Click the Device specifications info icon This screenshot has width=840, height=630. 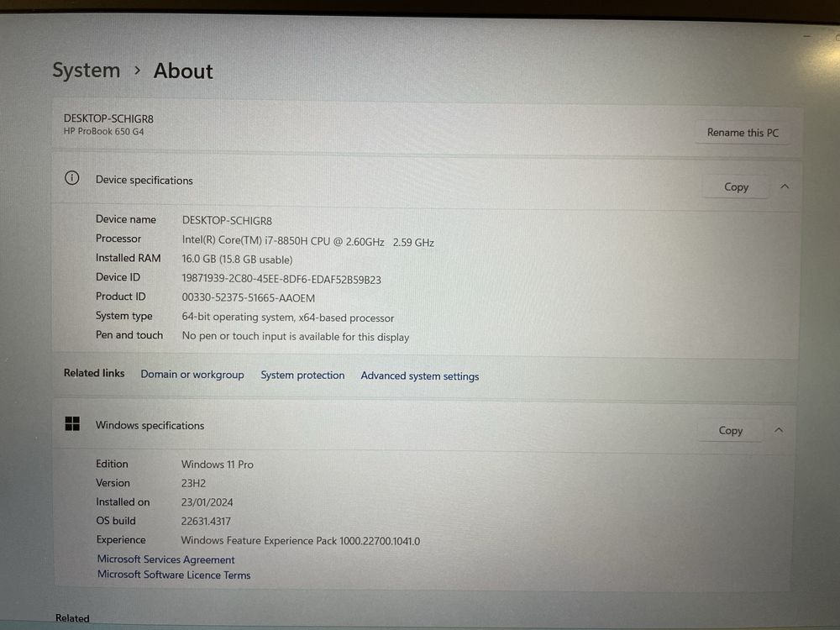click(71, 178)
